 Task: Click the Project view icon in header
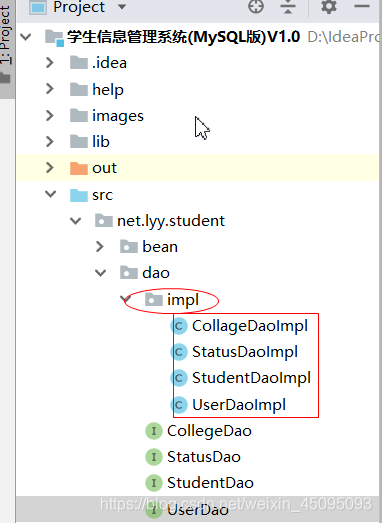click(x=38, y=7)
